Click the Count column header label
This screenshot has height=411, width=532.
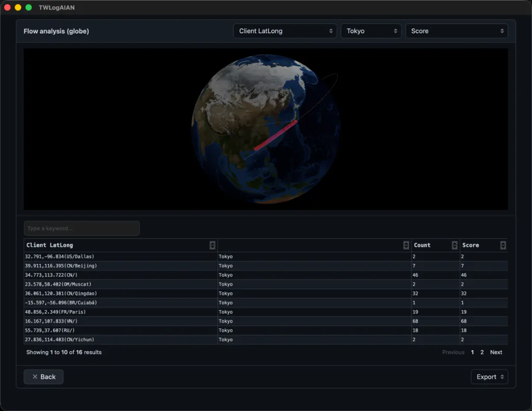[x=422, y=245]
